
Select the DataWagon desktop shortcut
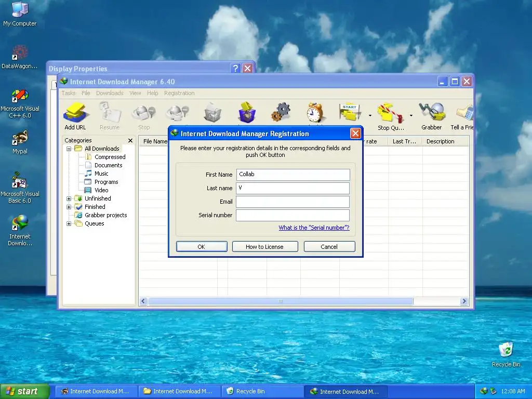[x=20, y=57]
